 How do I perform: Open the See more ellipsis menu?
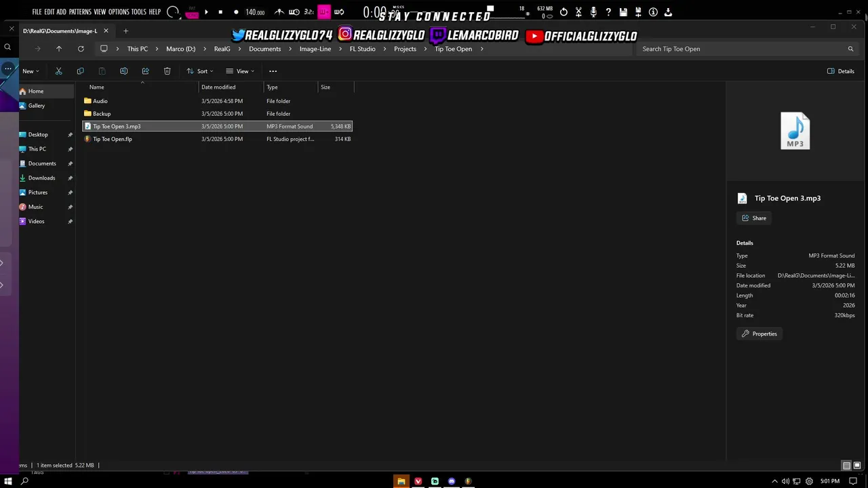click(x=273, y=71)
